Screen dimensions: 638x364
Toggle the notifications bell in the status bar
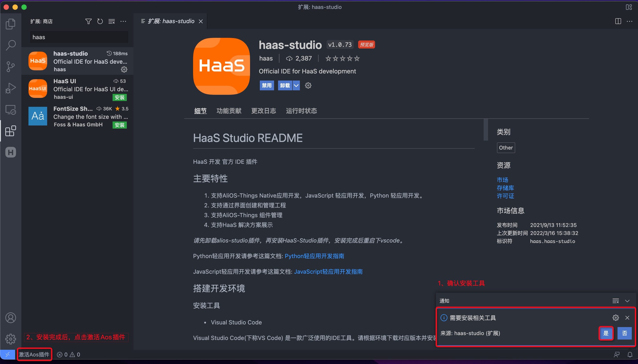(630, 354)
